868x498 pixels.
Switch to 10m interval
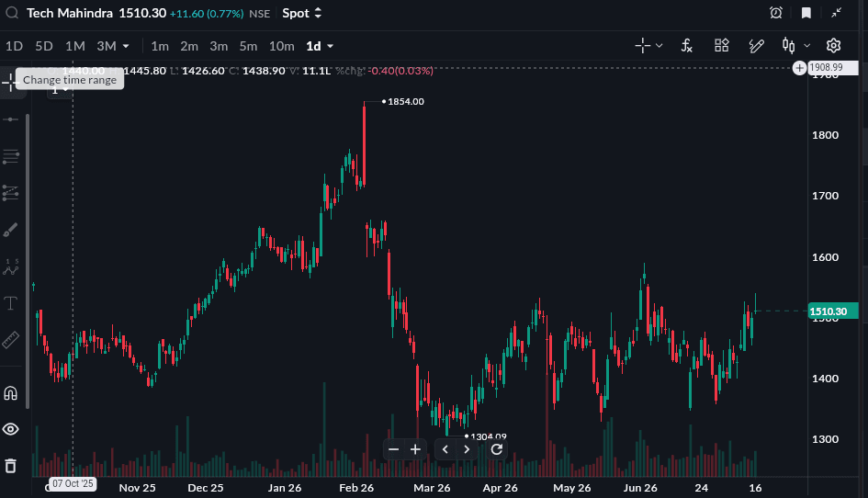281,46
